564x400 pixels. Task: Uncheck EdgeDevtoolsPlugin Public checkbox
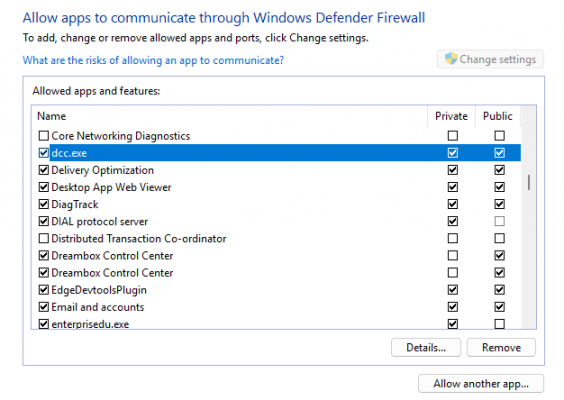click(499, 290)
